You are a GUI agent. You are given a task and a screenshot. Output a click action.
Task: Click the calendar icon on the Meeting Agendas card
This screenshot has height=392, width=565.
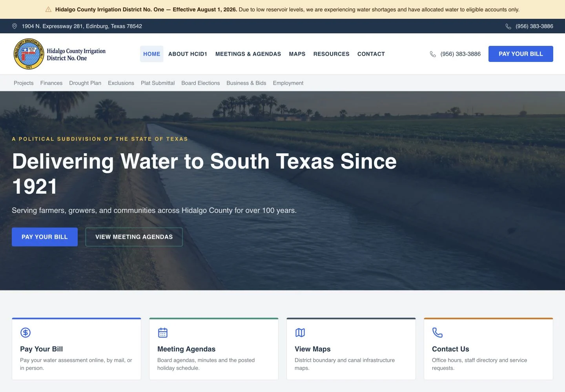pyautogui.click(x=163, y=333)
